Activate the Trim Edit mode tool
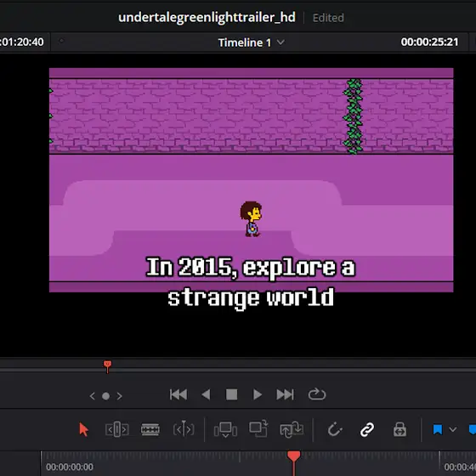476x476 pixels. pyautogui.click(x=117, y=430)
